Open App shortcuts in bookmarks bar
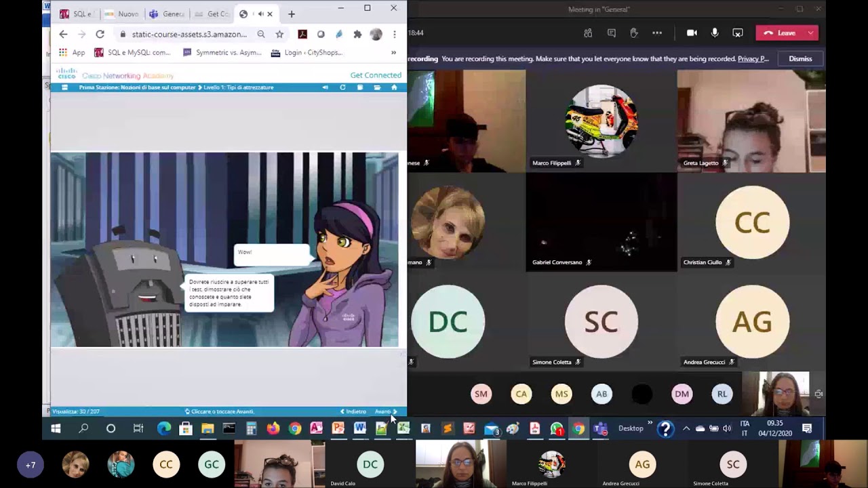This screenshot has width=868, height=488. point(71,52)
